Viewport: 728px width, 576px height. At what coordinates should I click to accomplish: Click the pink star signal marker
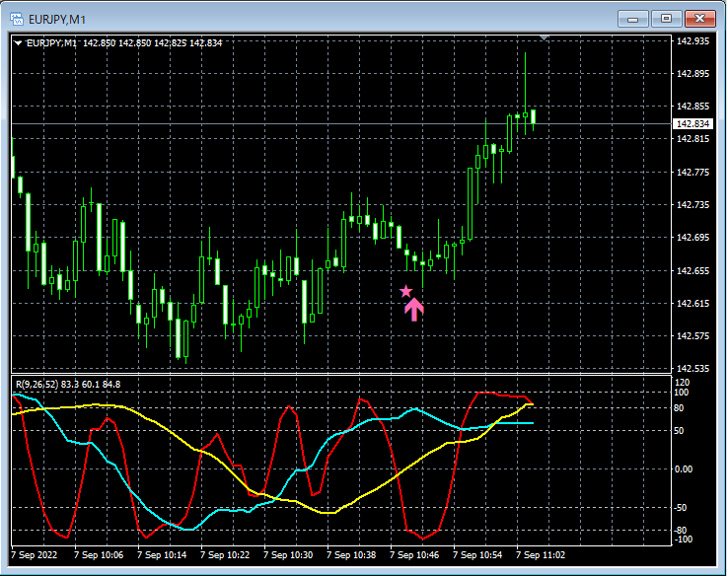[x=405, y=292]
